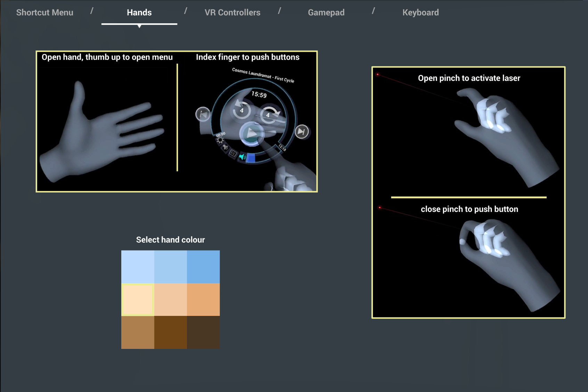This screenshot has width=588, height=392.
Task: Select the Hands tab
Action: (x=139, y=13)
